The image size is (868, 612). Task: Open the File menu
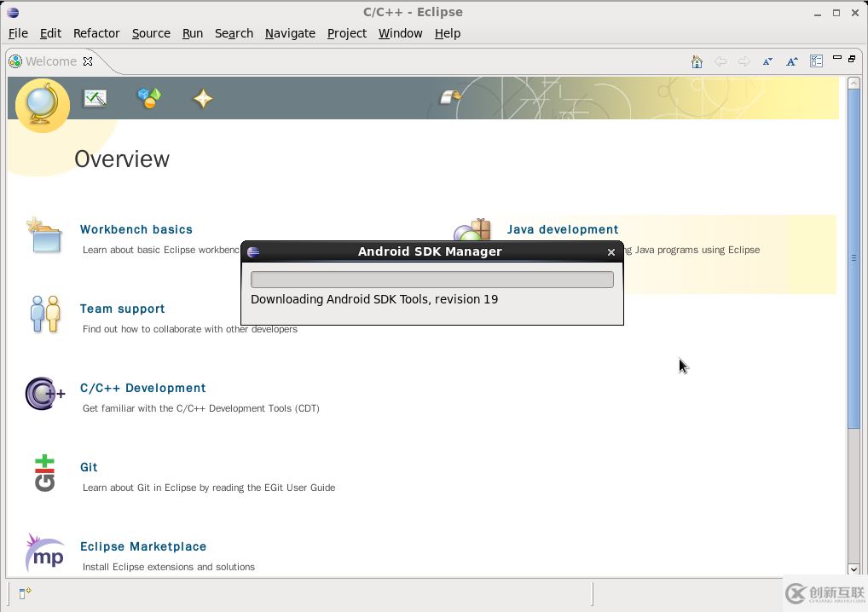pyautogui.click(x=18, y=33)
